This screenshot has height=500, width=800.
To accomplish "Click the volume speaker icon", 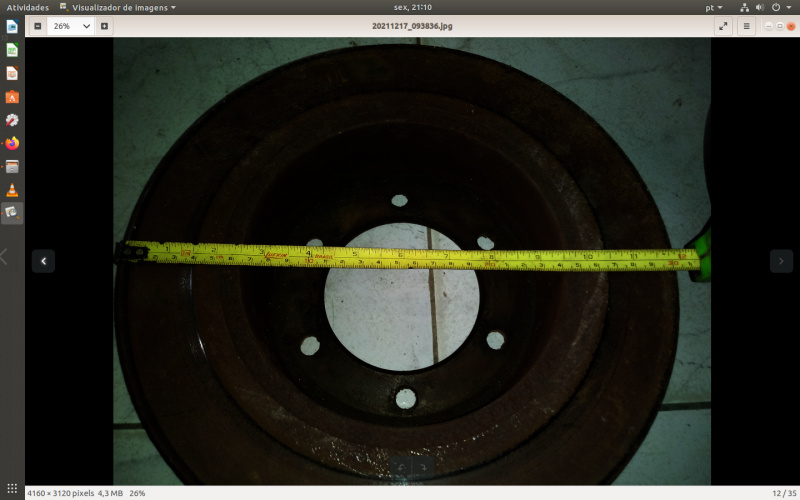I will point(760,7).
